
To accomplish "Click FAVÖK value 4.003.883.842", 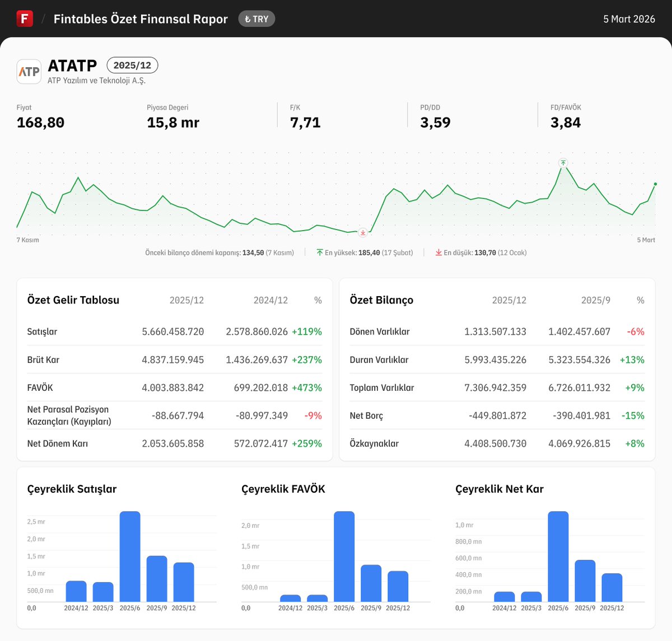I will 173,387.
